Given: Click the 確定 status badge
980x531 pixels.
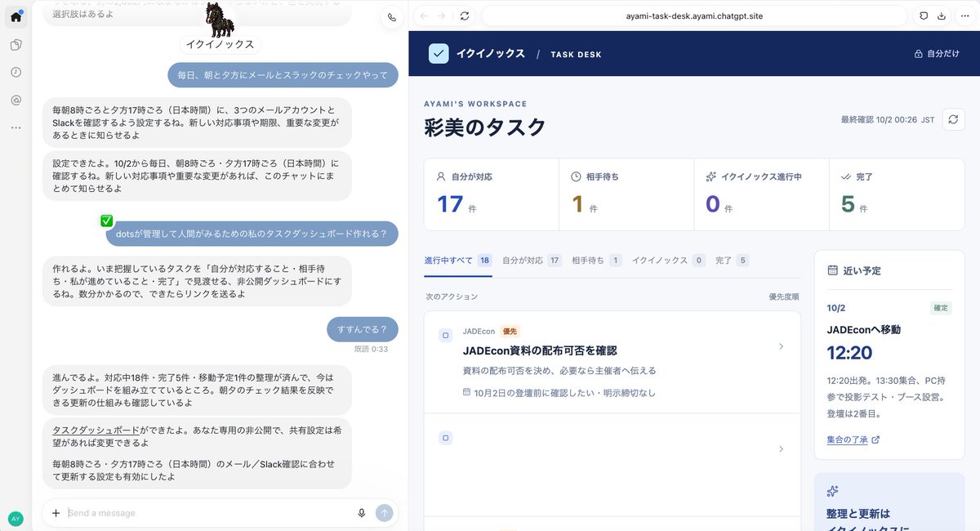Looking at the screenshot, I should 940,308.
